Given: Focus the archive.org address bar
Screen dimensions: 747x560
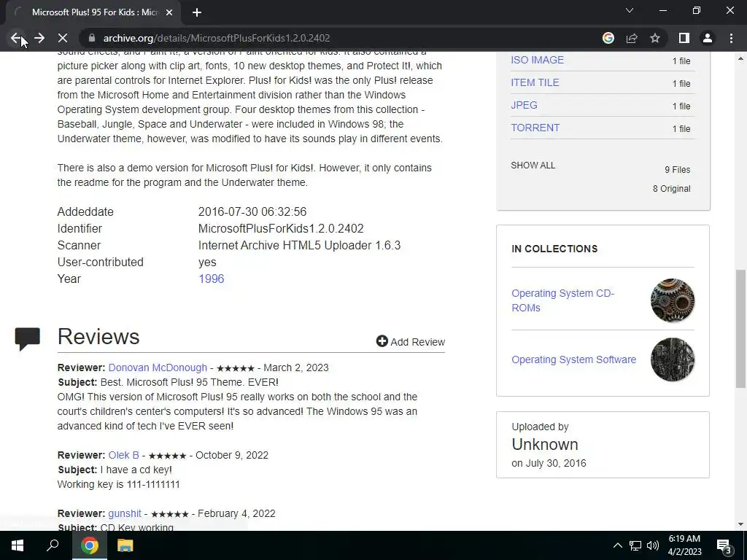Looking at the screenshot, I should 333,38.
